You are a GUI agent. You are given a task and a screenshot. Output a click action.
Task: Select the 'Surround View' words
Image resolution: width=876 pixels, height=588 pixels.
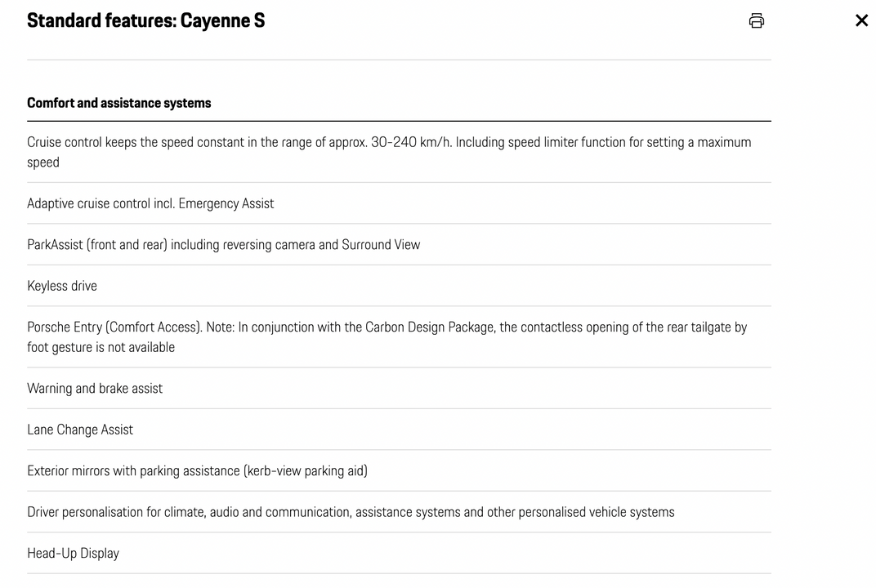[x=381, y=244]
